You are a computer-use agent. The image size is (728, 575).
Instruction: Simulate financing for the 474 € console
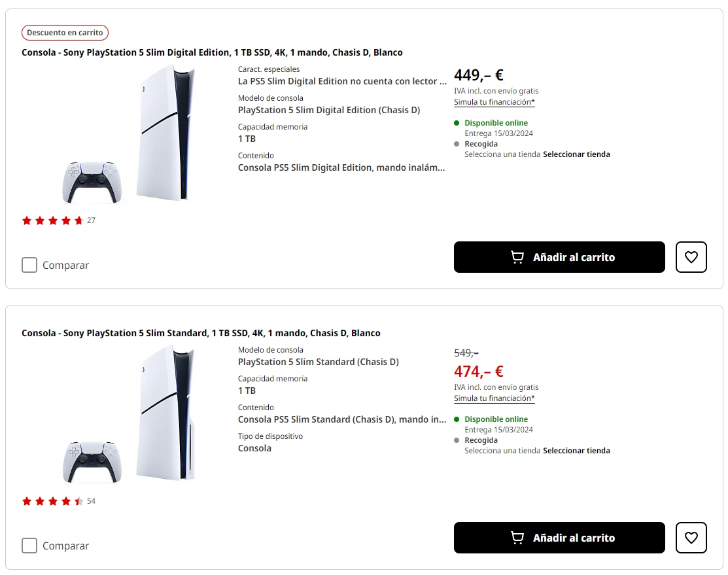494,398
